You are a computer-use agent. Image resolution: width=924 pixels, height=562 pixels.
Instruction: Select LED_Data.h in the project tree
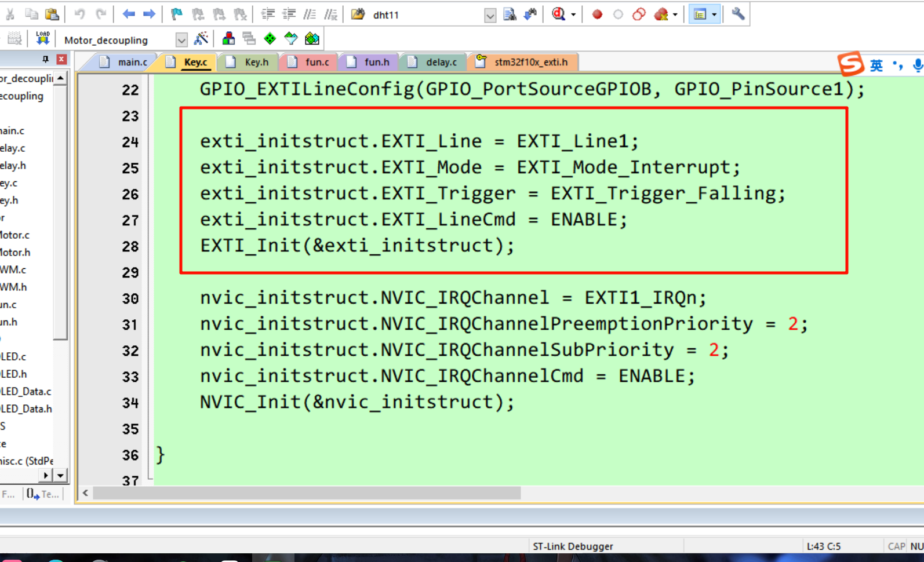[26, 408]
